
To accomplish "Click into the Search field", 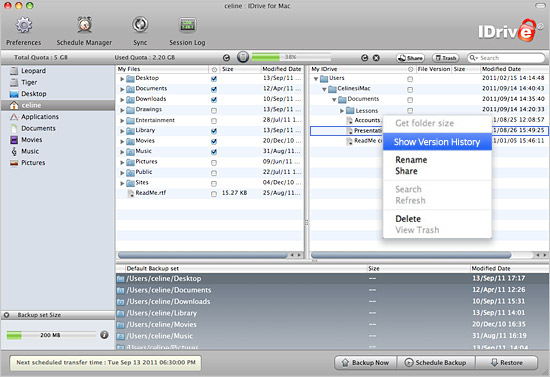I will coord(506,58).
